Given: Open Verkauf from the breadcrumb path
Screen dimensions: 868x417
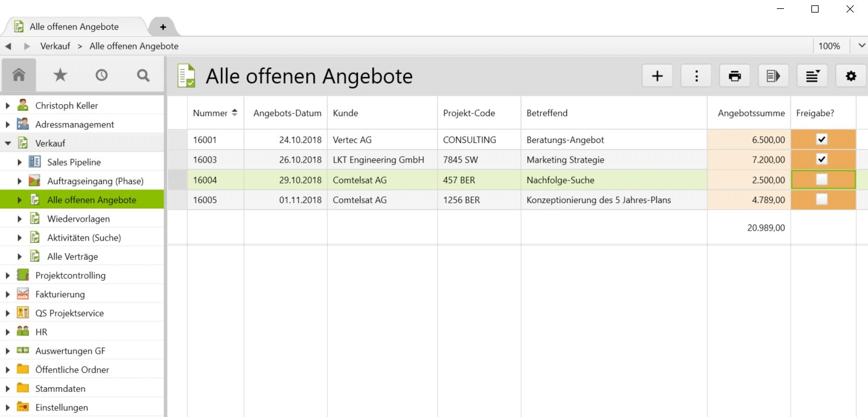Looking at the screenshot, I should click(x=55, y=45).
